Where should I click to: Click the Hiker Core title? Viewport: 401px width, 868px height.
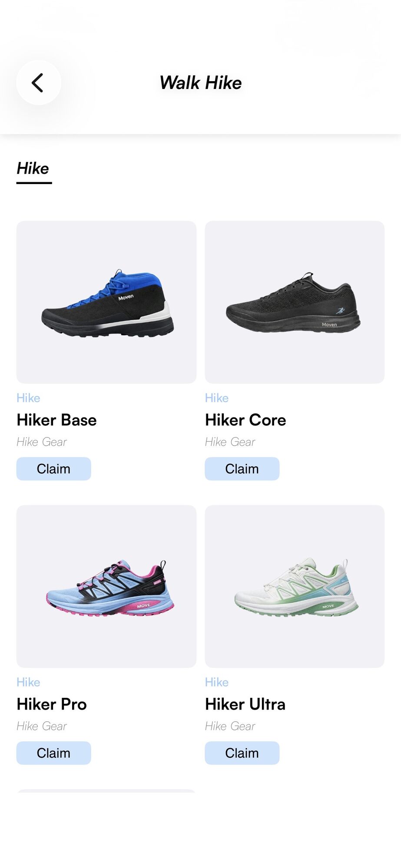pos(245,420)
